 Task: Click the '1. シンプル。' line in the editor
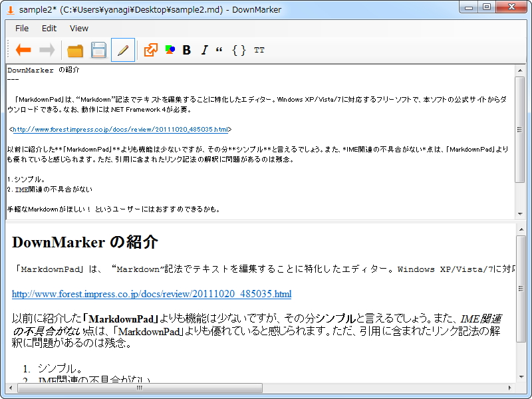coord(26,179)
